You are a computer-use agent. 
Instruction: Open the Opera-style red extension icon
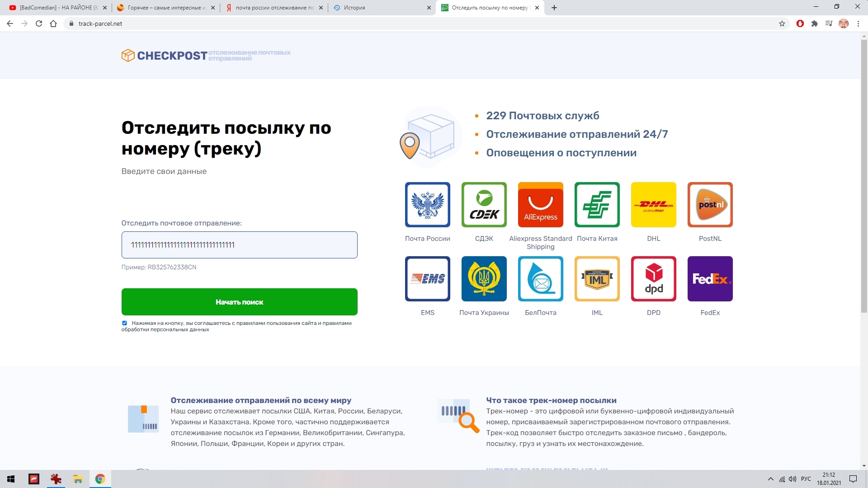800,23
